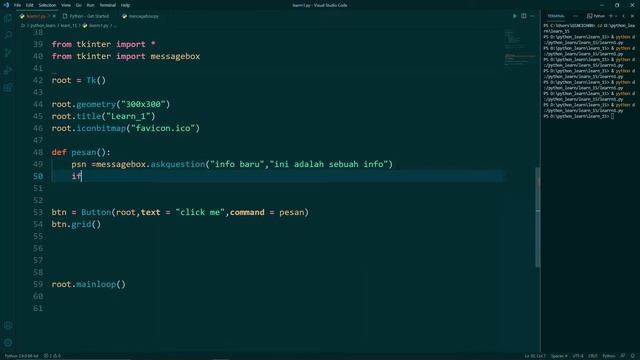Open Source Control view in activity bar

[x=8, y=53]
